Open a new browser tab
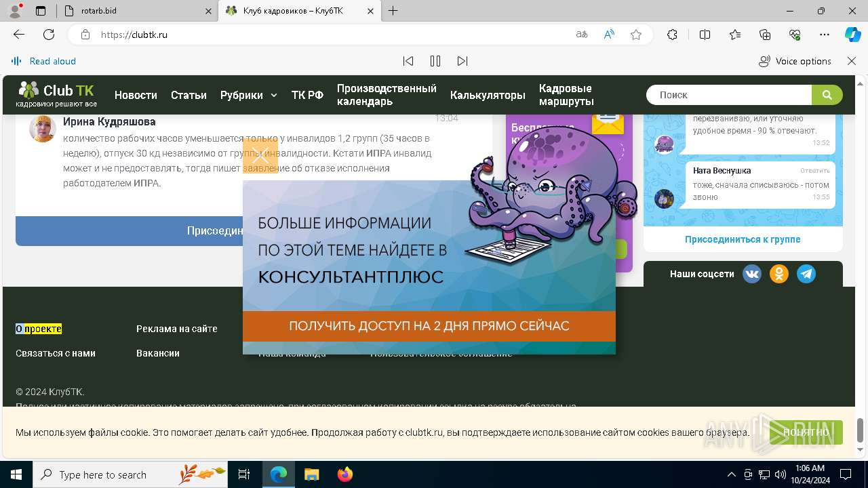The image size is (868, 488). tap(393, 11)
